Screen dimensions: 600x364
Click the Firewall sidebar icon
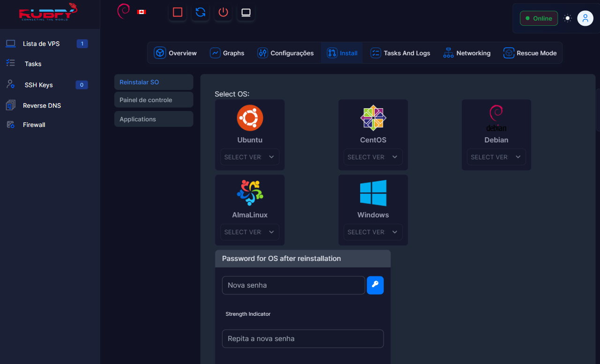(x=10, y=125)
